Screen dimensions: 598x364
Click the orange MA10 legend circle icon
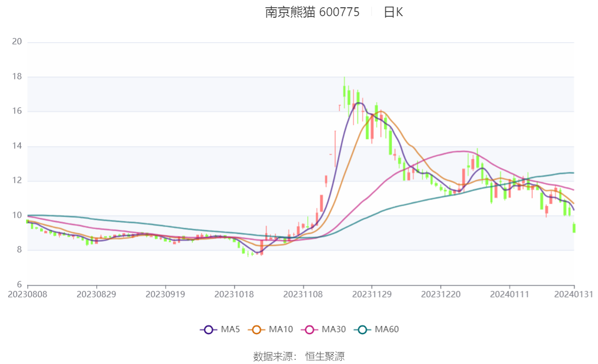pos(256,330)
